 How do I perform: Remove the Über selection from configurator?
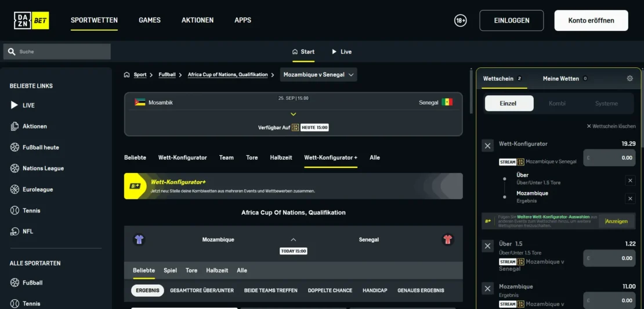pos(630,181)
